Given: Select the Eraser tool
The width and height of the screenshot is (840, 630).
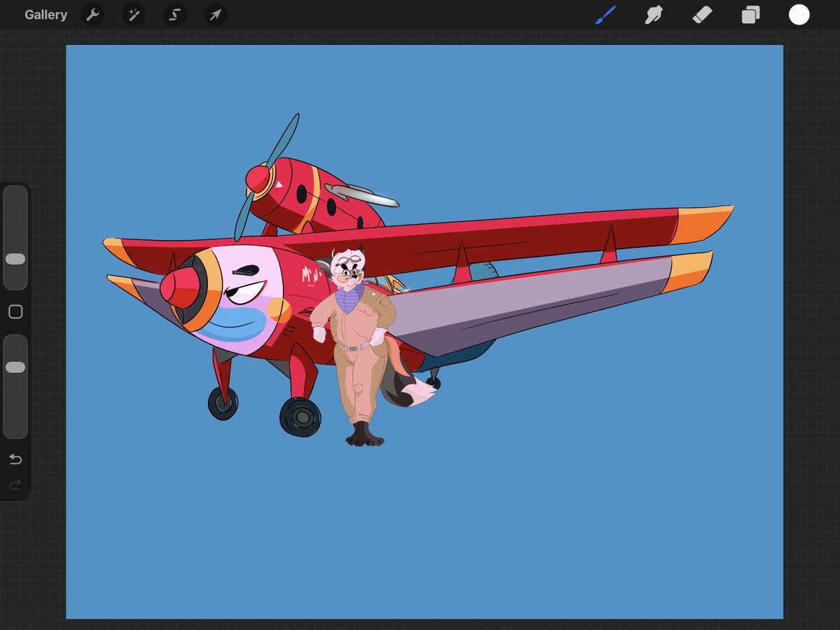Looking at the screenshot, I should 702,15.
